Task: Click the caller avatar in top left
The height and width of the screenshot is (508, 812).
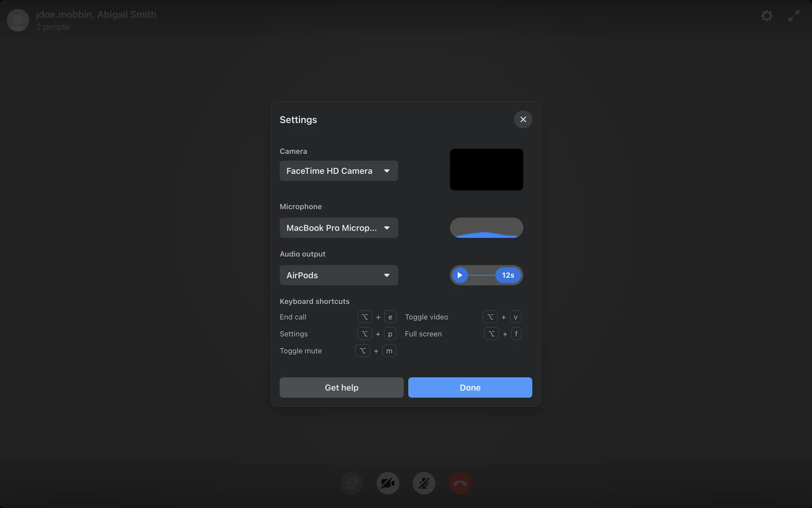Action: [18, 20]
